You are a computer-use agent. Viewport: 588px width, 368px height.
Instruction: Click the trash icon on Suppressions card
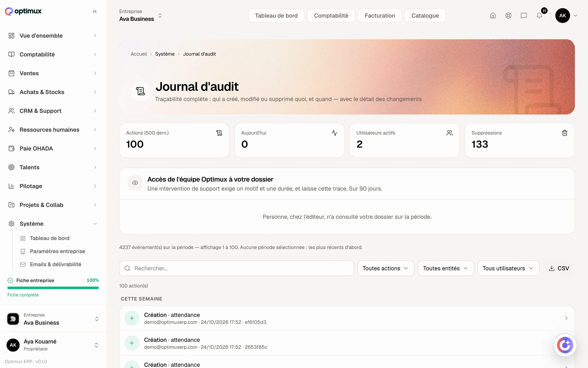tap(564, 133)
